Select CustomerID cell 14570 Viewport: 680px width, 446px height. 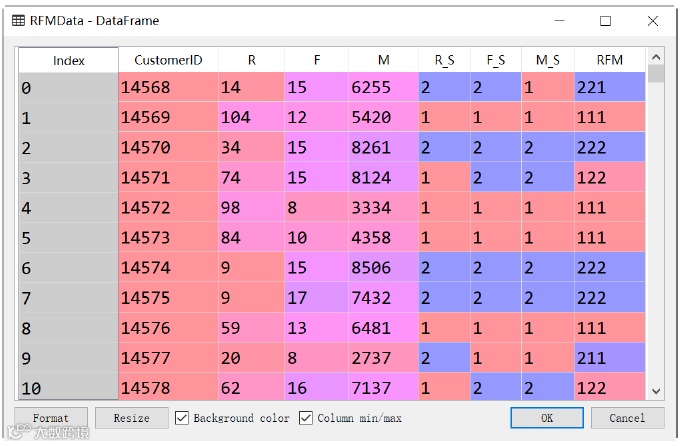pyautogui.click(x=168, y=148)
